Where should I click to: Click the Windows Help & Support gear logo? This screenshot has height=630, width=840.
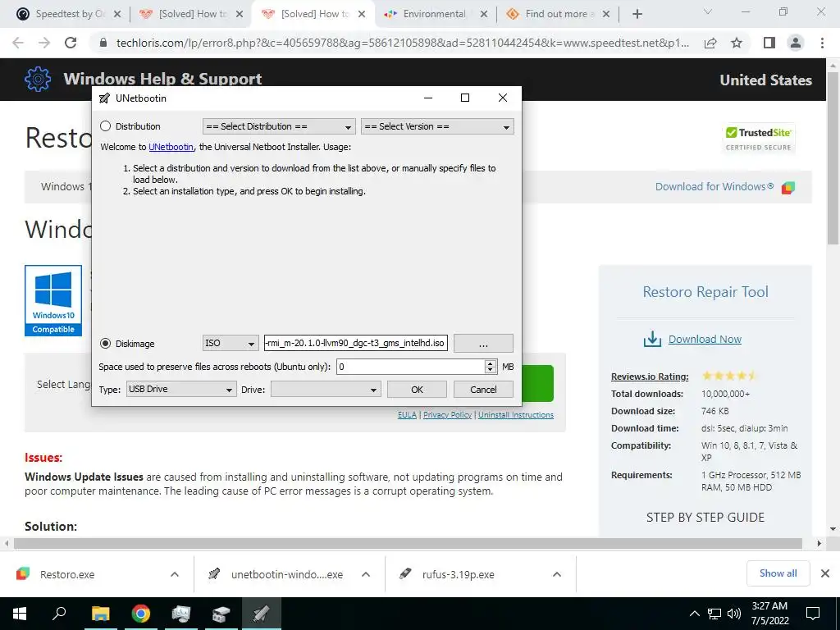[x=38, y=80]
